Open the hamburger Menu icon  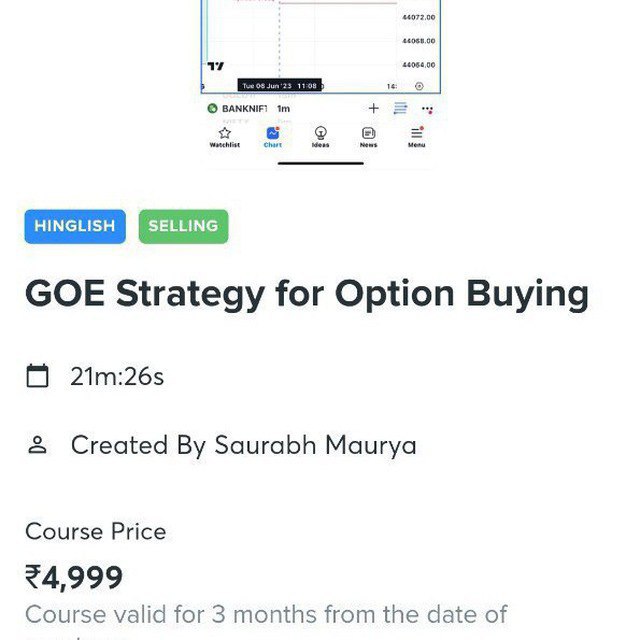click(416, 133)
